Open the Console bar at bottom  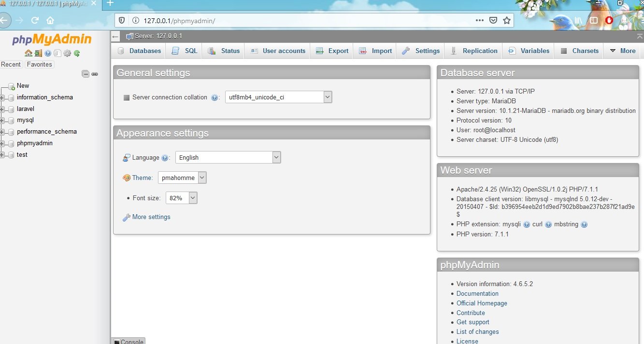tap(128, 341)
